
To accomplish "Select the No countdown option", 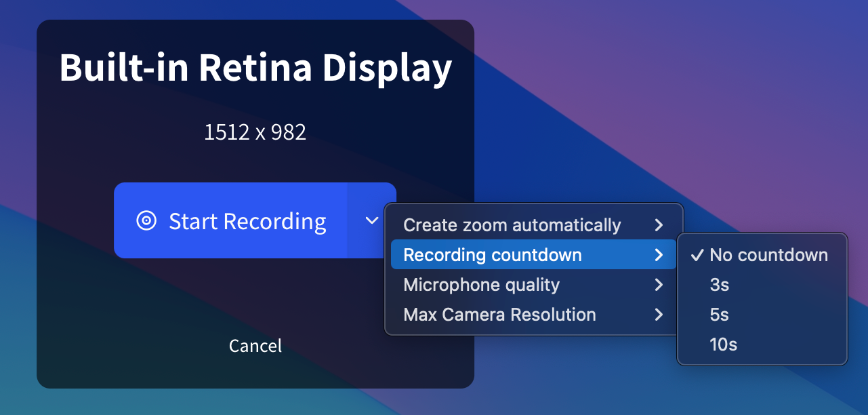I will tap(768, 255).
